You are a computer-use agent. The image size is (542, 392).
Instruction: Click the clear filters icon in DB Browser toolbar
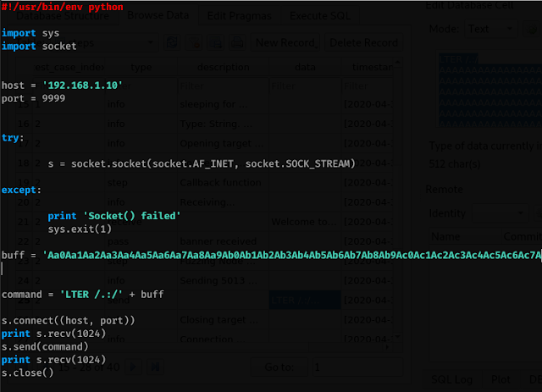pyautogui.click(x=194, y=43)
